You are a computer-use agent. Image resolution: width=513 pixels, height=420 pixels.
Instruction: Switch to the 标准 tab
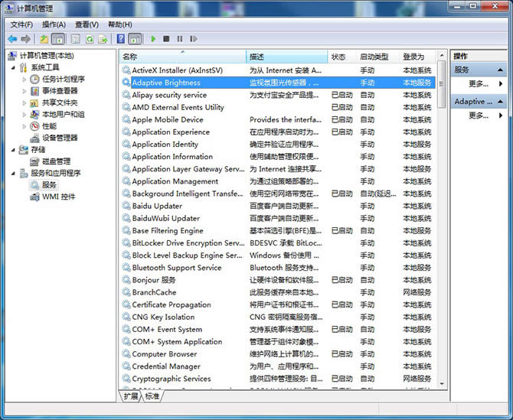(152, 396)
